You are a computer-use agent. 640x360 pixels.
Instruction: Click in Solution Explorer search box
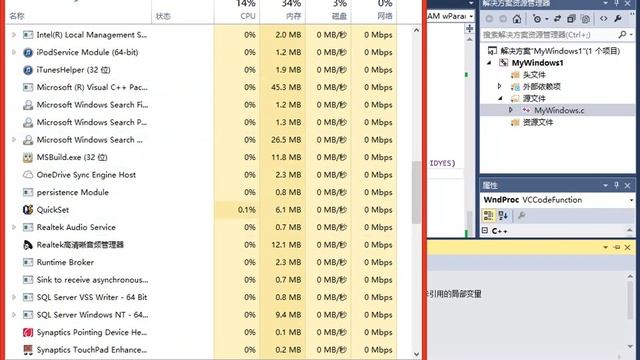[x=549, y=35]
